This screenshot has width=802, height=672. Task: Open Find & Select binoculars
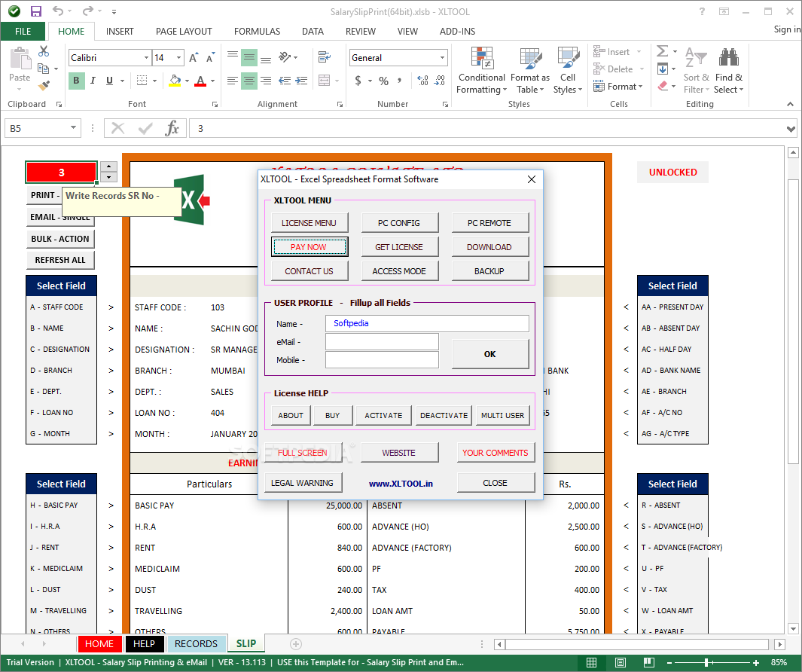[x=729, y=70]
